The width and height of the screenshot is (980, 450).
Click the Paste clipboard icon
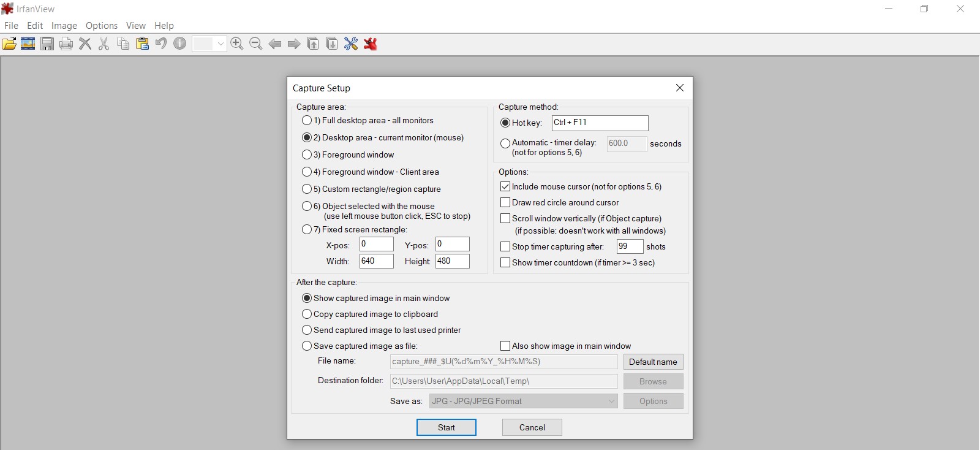click(x=142, y=44)
